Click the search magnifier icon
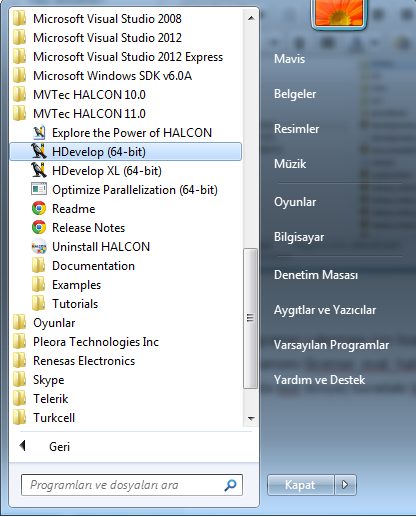This screenshot has width=416, height=517. tap(231, 485)
